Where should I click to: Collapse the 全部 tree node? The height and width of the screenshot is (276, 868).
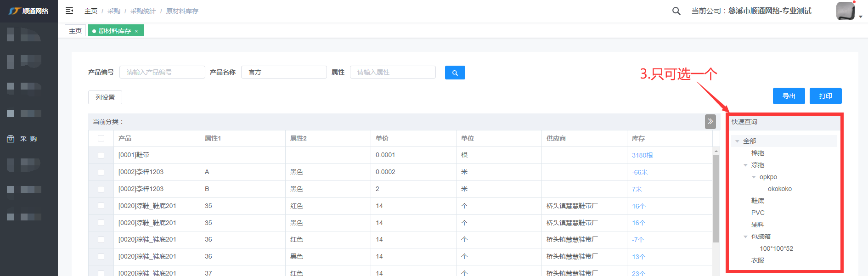click(x=737, y=141)
